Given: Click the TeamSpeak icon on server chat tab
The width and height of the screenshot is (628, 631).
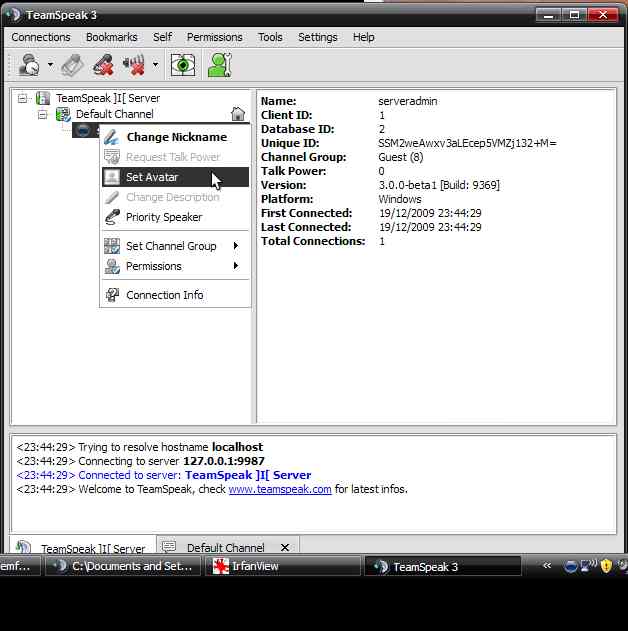Looking at the screenshot, I should (x=23, y=546).
